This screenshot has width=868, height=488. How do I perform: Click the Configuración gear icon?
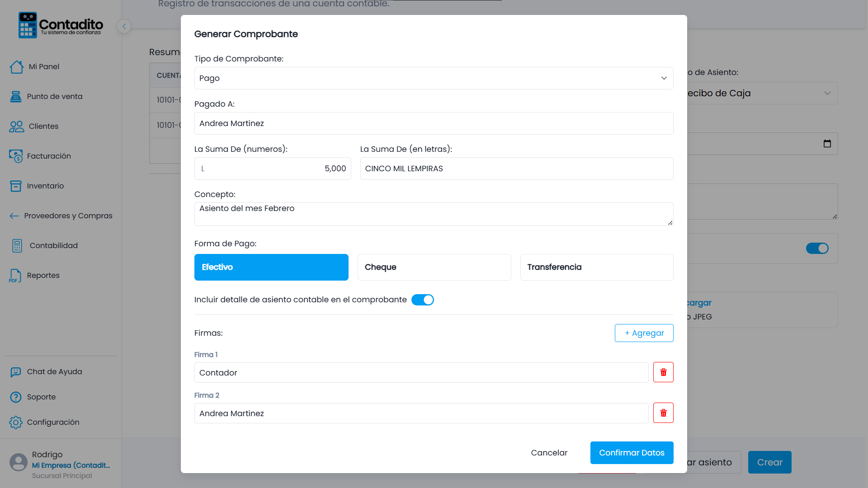point(16,422)
